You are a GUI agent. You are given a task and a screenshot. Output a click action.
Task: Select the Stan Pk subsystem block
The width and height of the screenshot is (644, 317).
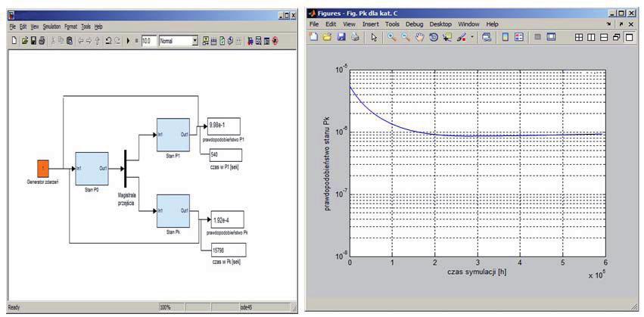(173, 211)
